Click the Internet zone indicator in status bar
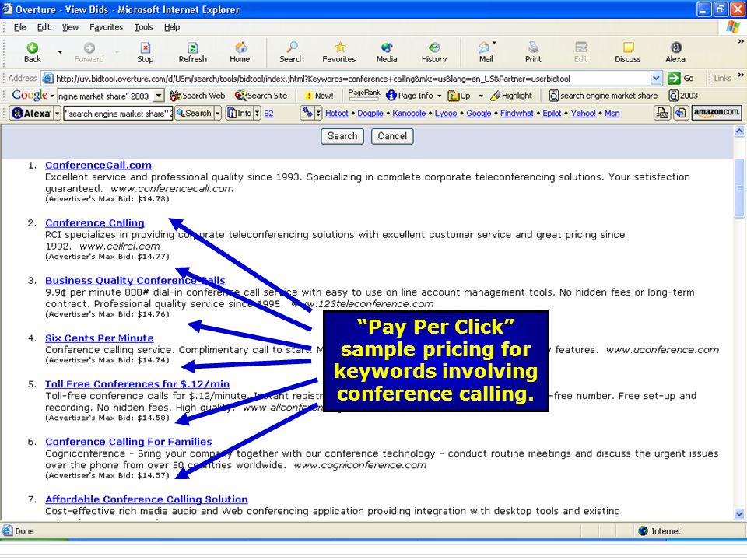 (659, 531)
